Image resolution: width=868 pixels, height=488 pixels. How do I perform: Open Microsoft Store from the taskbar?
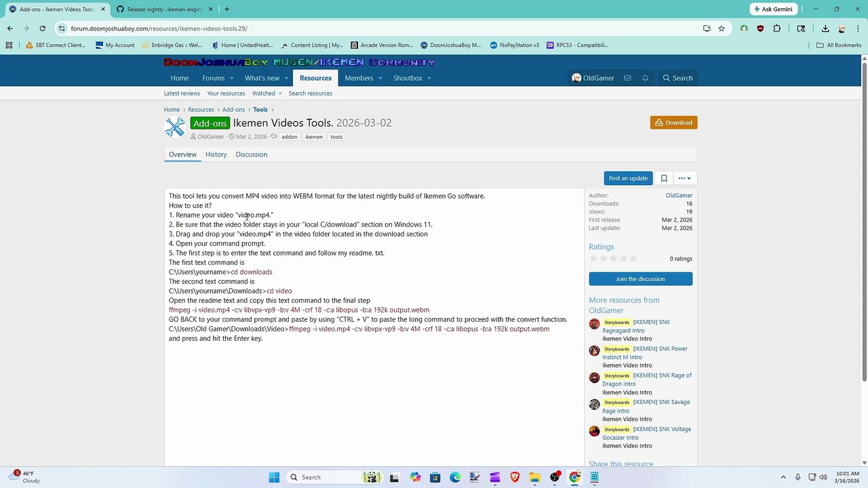click(x=435, y=477)
